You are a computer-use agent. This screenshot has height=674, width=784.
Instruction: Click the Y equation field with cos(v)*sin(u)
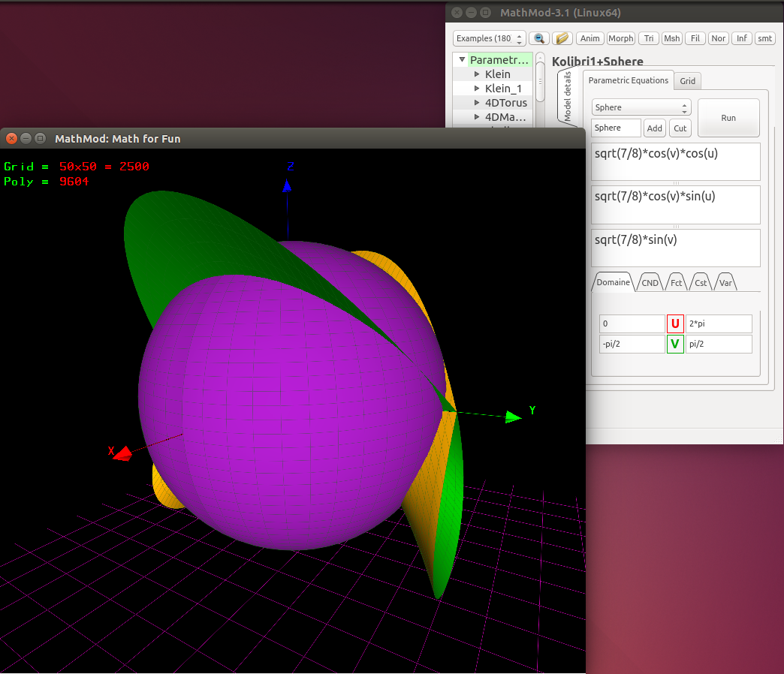676,205
